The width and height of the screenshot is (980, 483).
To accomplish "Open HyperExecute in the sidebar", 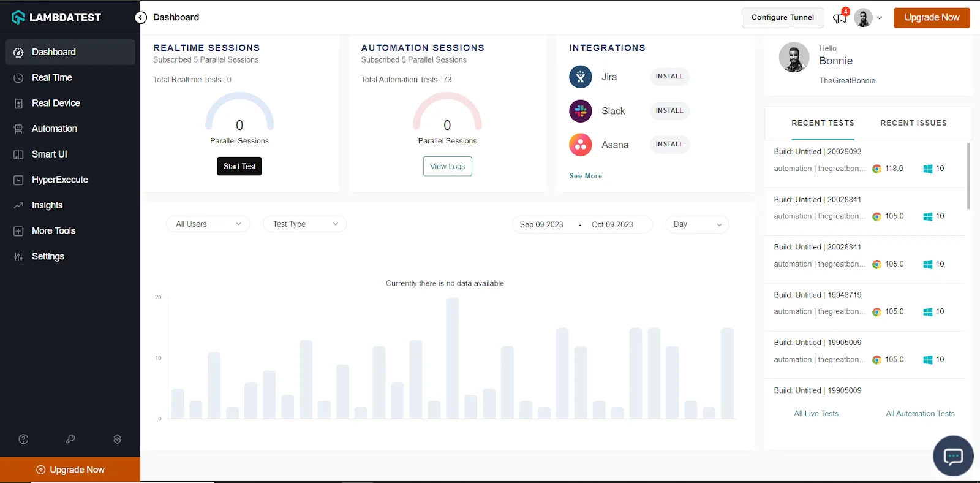I will pos(70,180).
